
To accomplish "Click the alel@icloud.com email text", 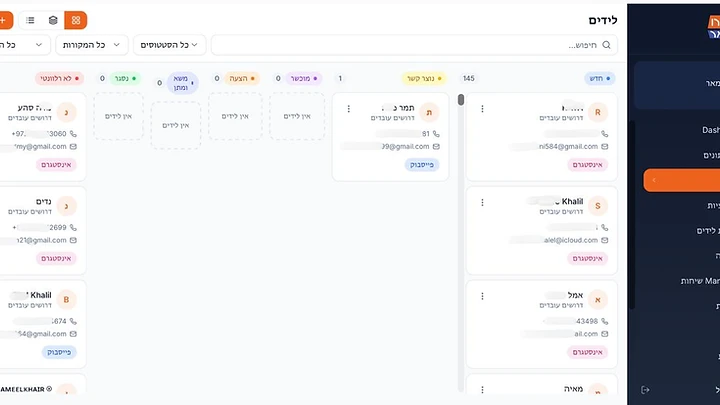I will tap(571, 240).
